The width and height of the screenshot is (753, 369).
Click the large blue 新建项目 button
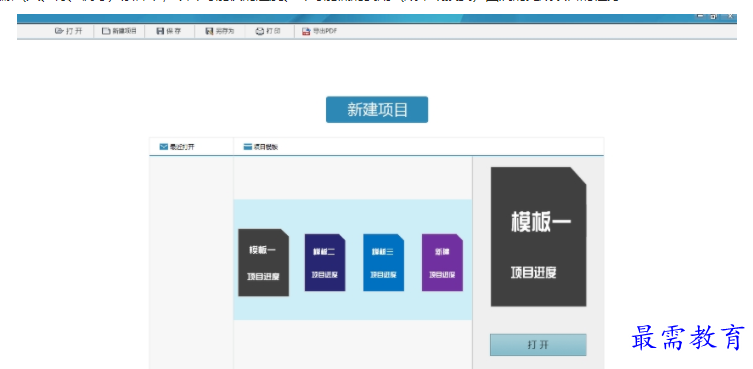pyautogui.click(x=377, y=110)
